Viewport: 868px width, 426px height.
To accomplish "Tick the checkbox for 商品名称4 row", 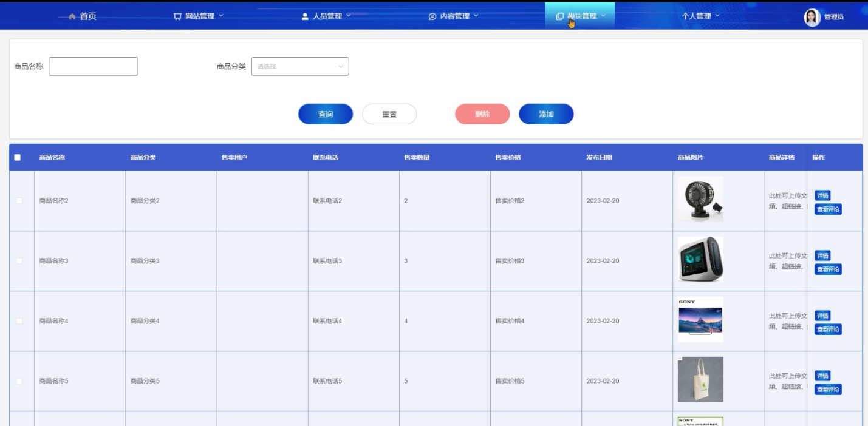I will [x=19, y=321].
